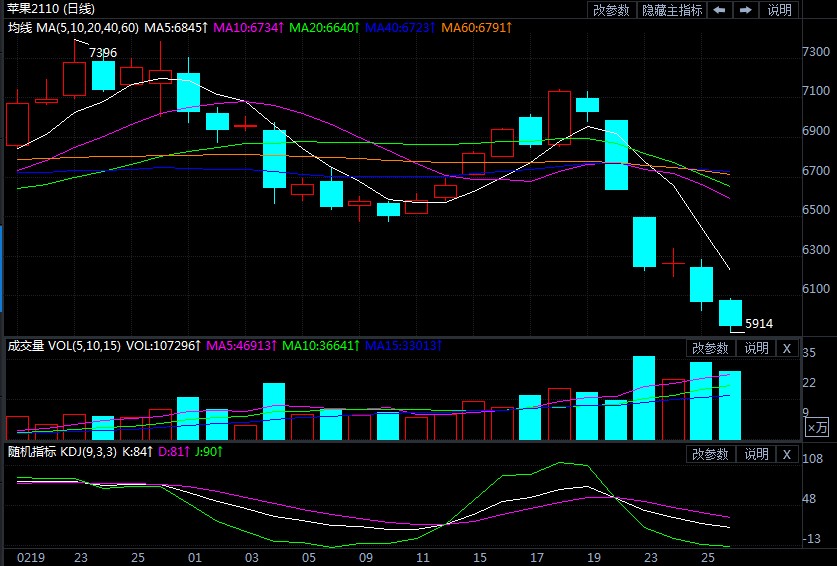Open 说明 for the KDJ indicator
Image resolution: width=837 pixels, height=566 pixels.
point(756,454)
